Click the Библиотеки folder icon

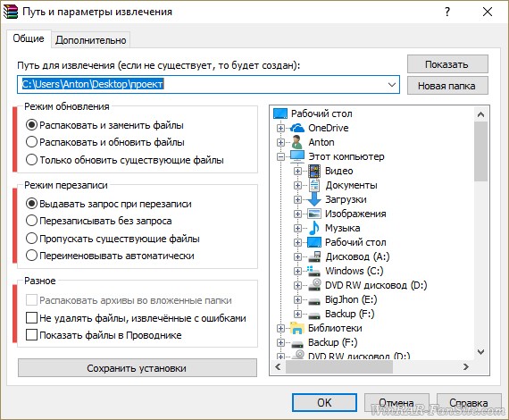pyautogui.click(x=297, y=328)
